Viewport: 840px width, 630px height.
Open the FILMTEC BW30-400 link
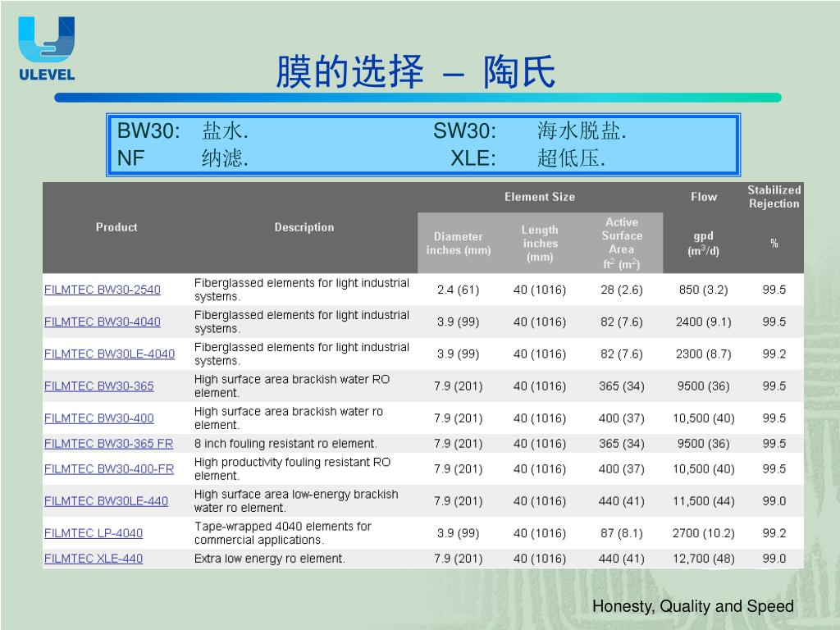point(98,418)
